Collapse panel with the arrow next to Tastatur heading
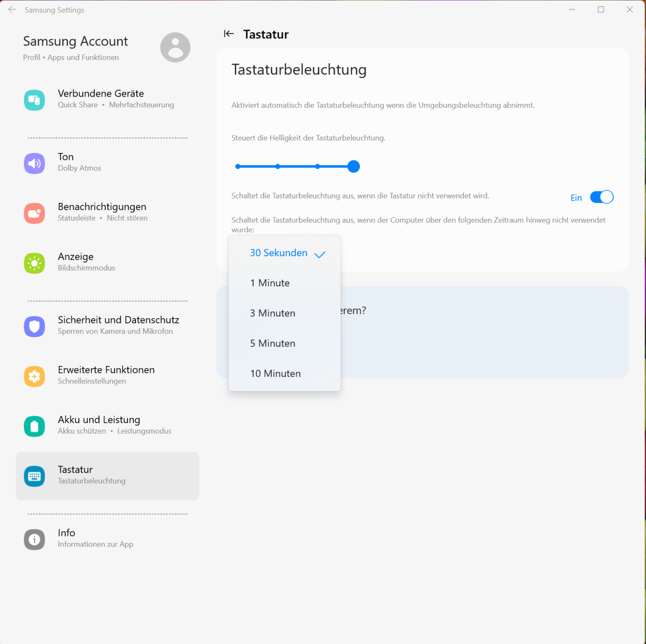Screen dimensions: 646x644 [x=229, y=34]
